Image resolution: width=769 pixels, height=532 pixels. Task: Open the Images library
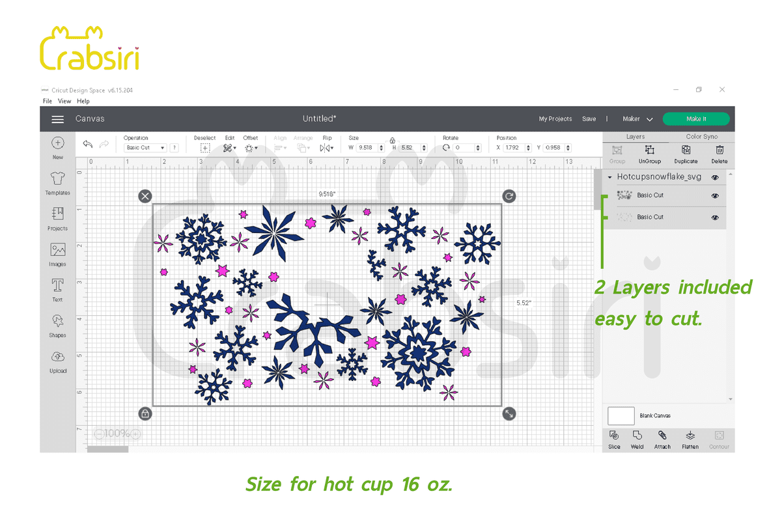(57, 253)
